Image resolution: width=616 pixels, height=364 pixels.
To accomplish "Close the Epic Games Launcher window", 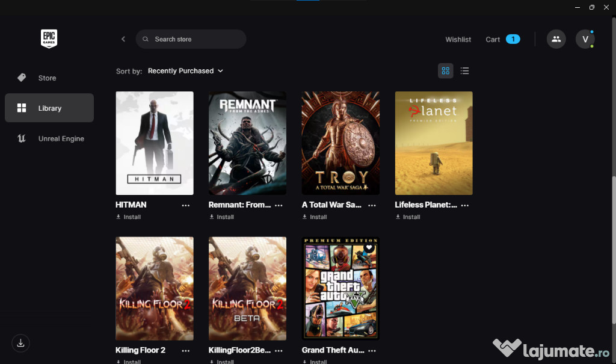I will [x=606, y=7].
